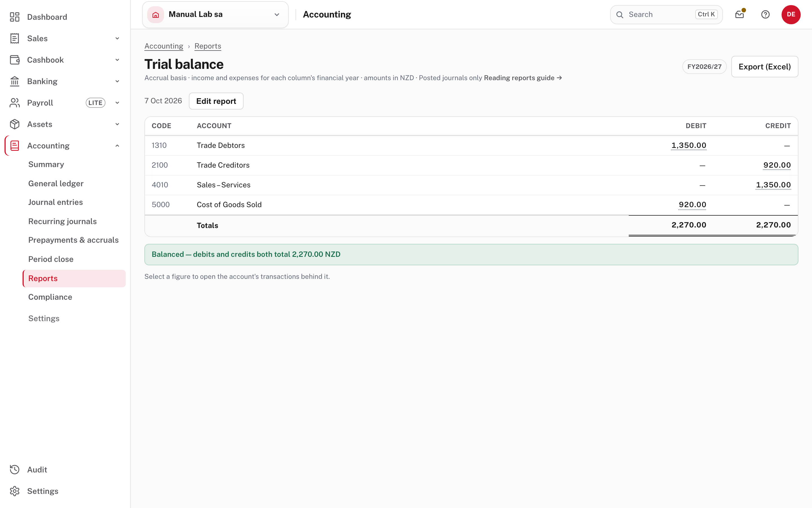Open Trade Debtors debit 1,350.00 figure

click(689, 145)
